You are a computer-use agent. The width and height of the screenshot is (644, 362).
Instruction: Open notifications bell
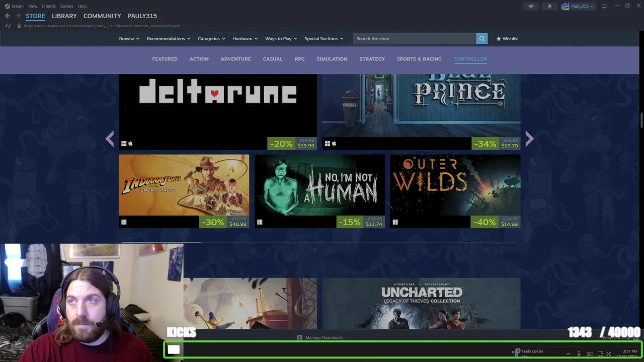coord(549,6)
